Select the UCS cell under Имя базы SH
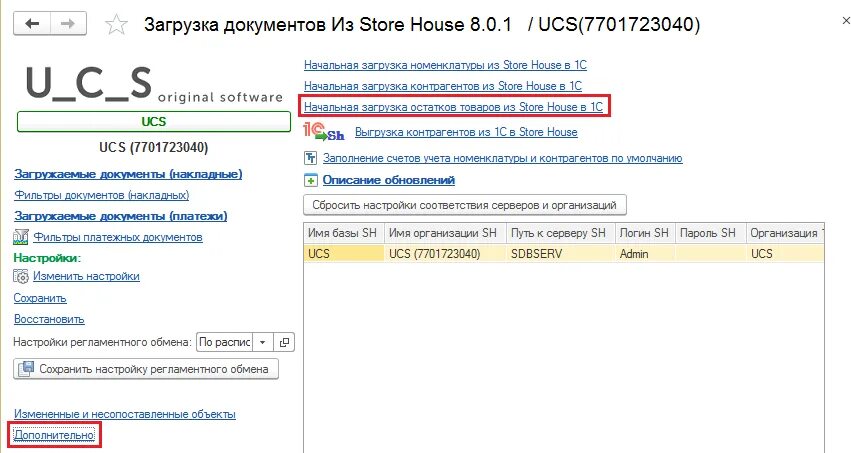 (344, 253)
